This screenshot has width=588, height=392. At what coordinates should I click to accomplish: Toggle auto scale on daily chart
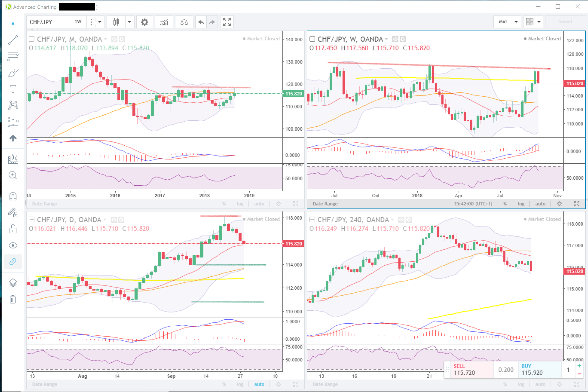click(259, 384)
